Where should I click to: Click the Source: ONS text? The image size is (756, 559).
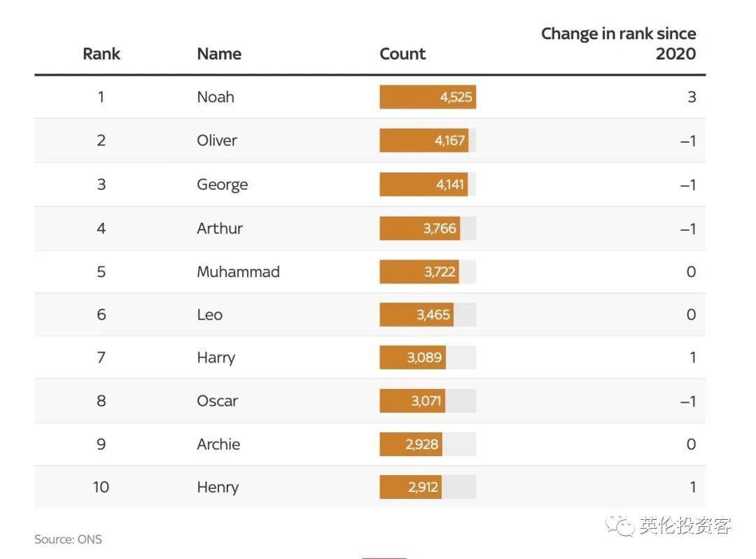tap(68, 539)
